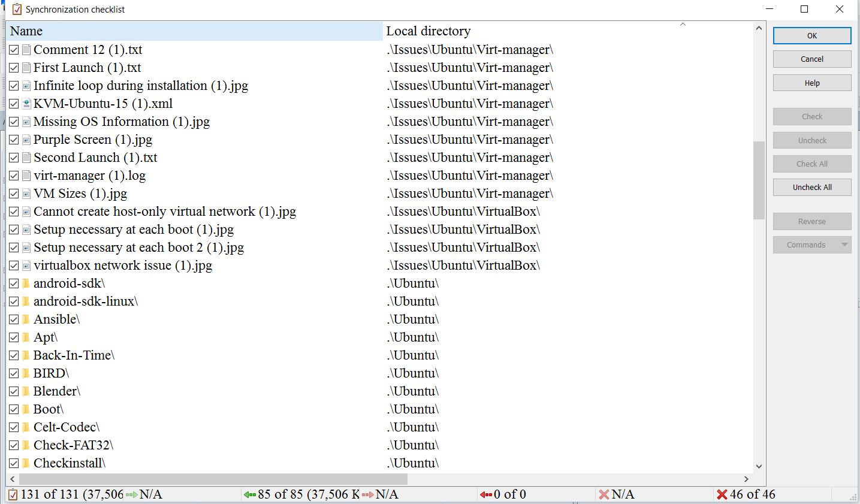This screenshot has width=860, height=504.
Task: Uncheck the Comment 12 (1).txt checkbox
Action: tap(14, 50)
